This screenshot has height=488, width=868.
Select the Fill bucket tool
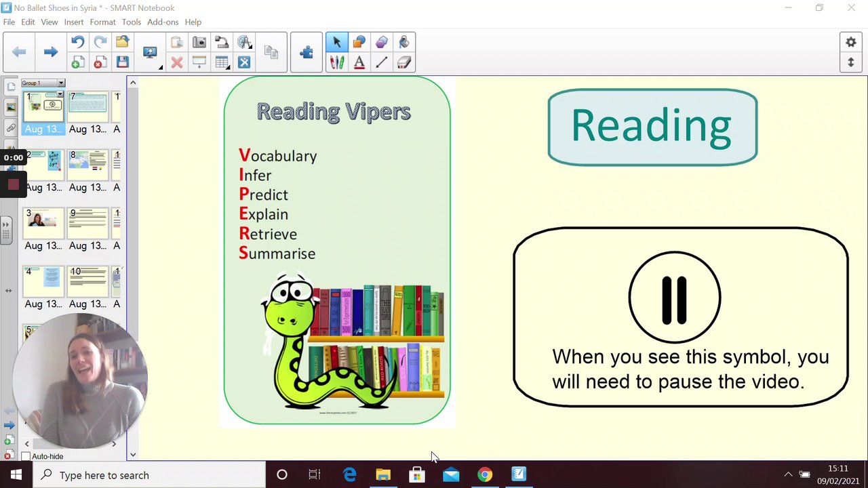tap(403, 43)
